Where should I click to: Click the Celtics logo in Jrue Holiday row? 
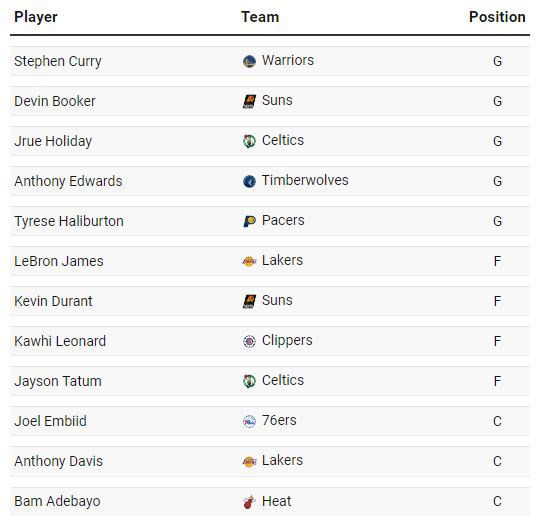click(x=249, y=141)
